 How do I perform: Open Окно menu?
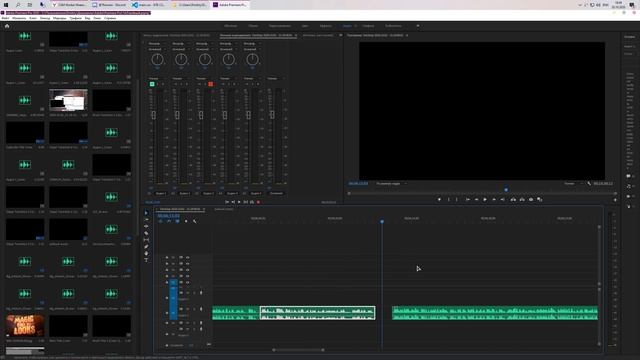point(97,18)
